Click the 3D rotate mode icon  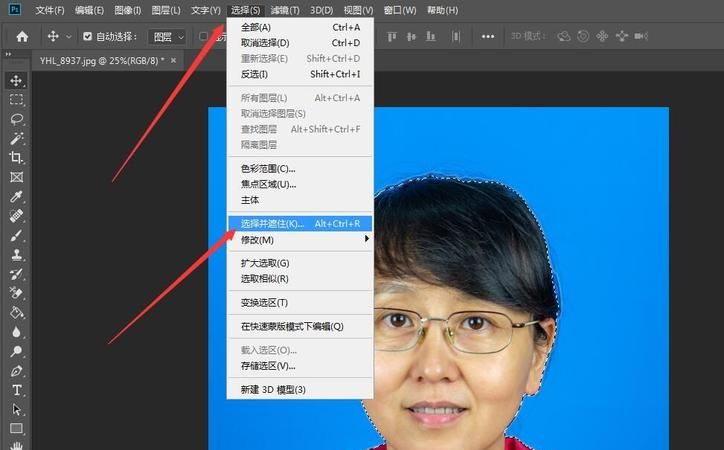564,36
